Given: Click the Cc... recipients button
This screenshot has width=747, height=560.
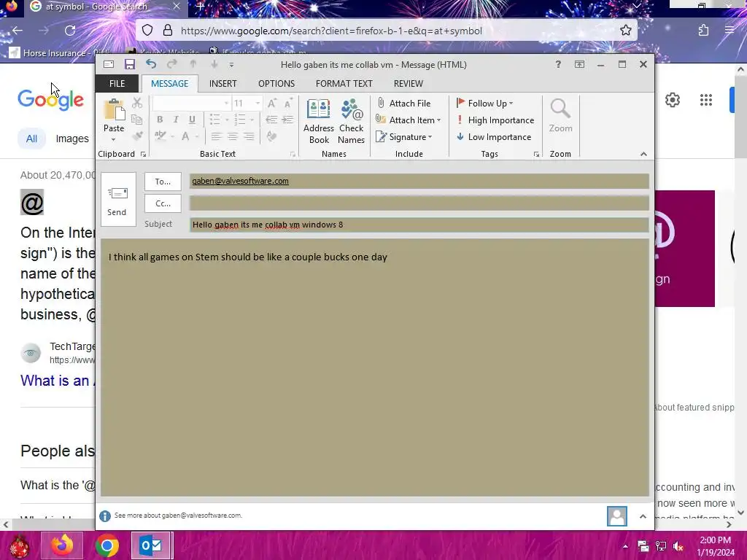Looking at the screenshot, I should [163, 203].
